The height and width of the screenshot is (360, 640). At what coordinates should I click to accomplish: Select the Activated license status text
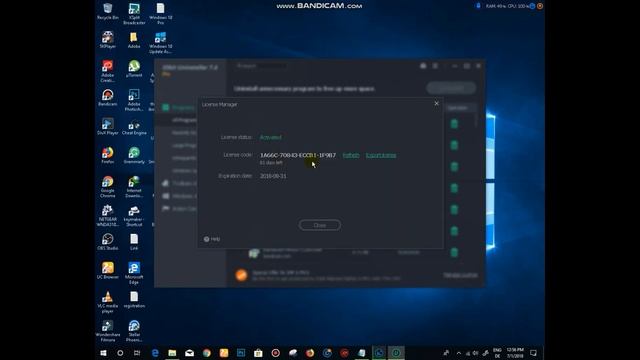pyautogui.click(x=271, y=137)
